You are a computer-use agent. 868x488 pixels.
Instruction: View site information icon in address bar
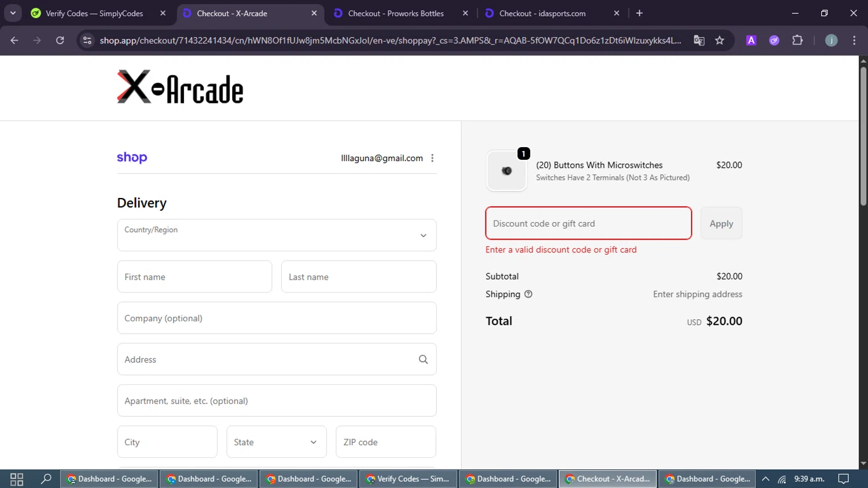coord(87,40)
